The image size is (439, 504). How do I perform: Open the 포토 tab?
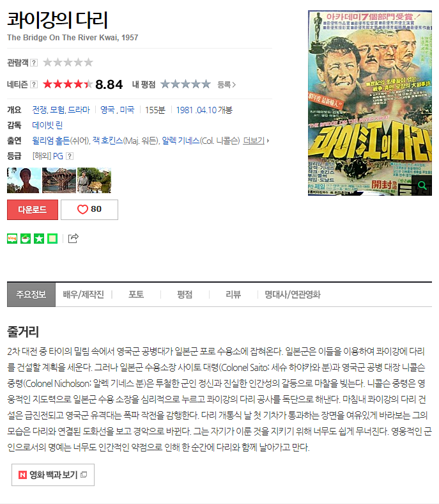pyautogui.click(x=136, y=294)
